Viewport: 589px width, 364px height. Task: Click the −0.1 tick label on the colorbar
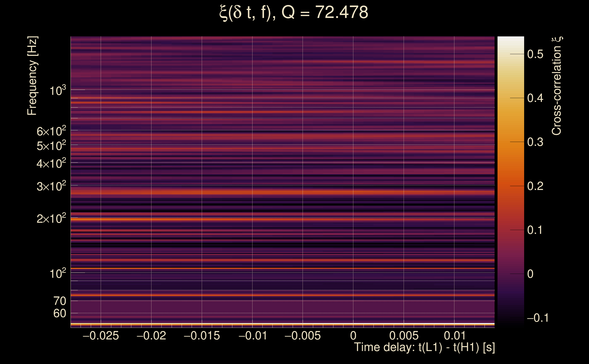538,318
